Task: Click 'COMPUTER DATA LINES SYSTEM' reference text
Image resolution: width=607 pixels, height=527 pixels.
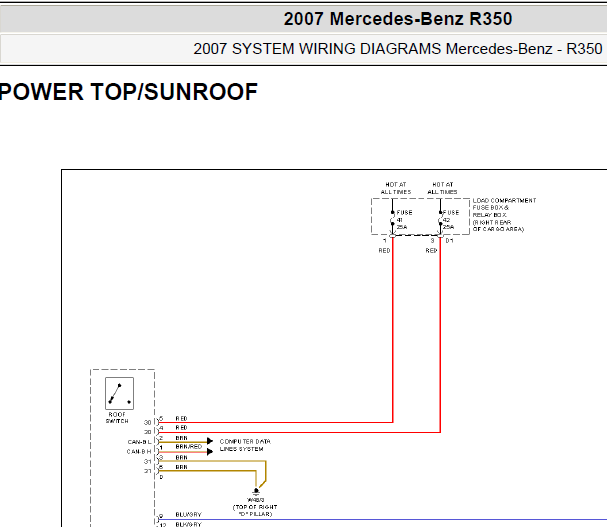Action: coord(245,445)
